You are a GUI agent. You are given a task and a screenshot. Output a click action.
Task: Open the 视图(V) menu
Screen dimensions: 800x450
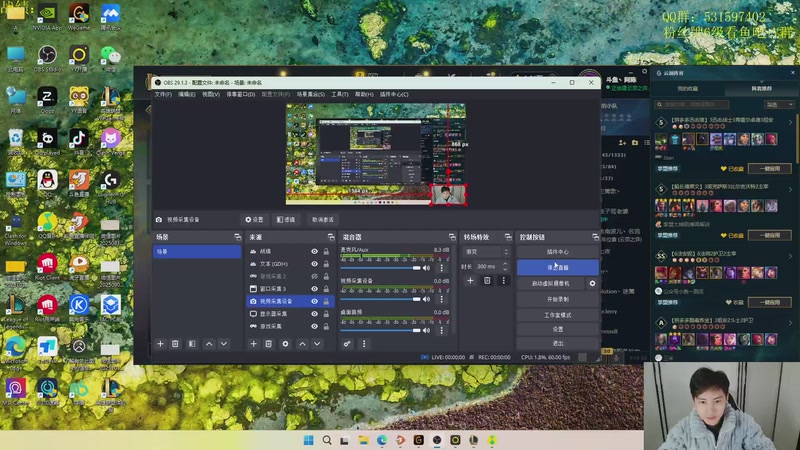211,94
